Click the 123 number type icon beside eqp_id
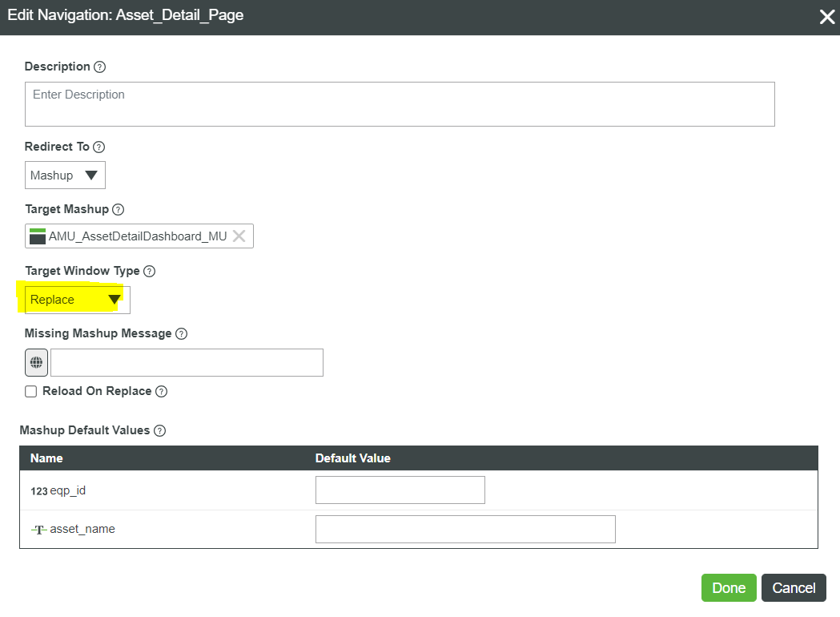The height and width of the screenshot is (617, 840). coord(38,490)
